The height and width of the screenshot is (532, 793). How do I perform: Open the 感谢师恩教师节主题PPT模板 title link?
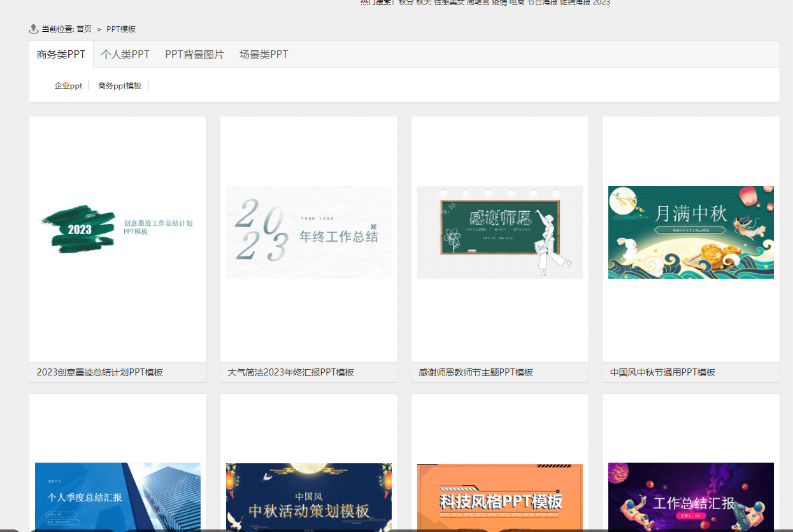(x=476, y=372)
